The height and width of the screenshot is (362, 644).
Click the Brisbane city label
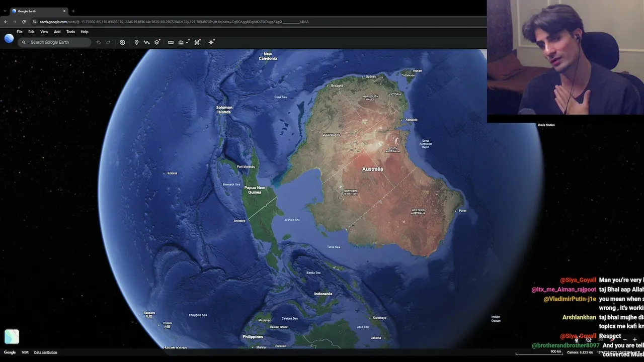(337, 85)
